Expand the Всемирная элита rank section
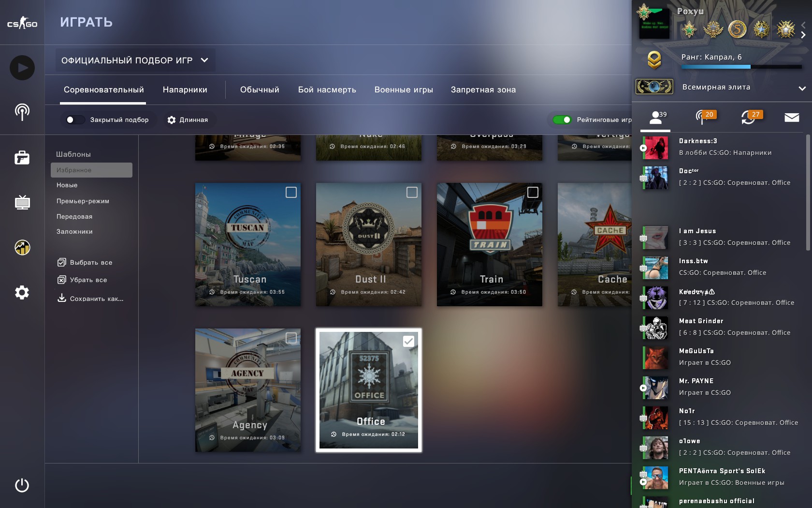This screenshot has height=508, width=812. pyautogui.click(x=802, y=88)
